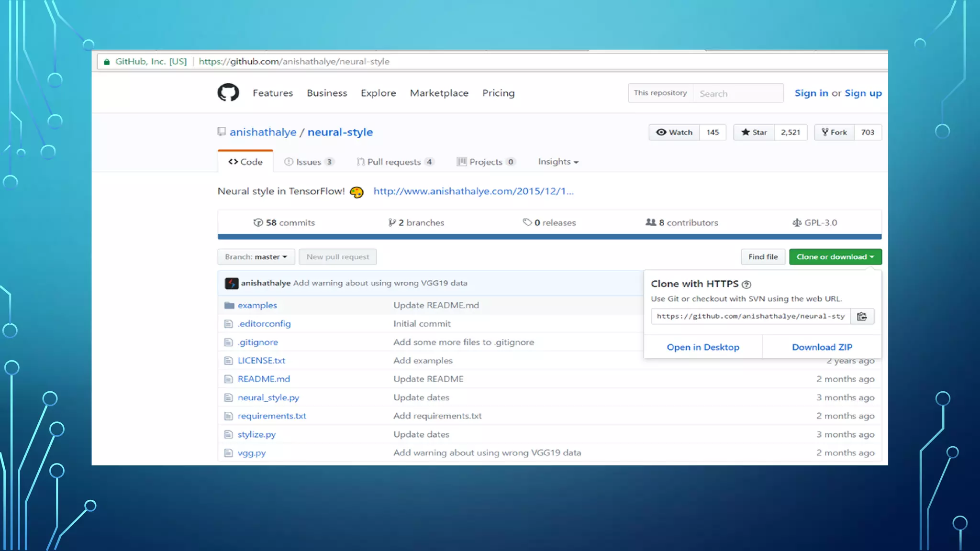This screenshot has width=980, height=551.
Task: Click the palette emoji in description
Action: pyautogui.click(x=356, y=192)
